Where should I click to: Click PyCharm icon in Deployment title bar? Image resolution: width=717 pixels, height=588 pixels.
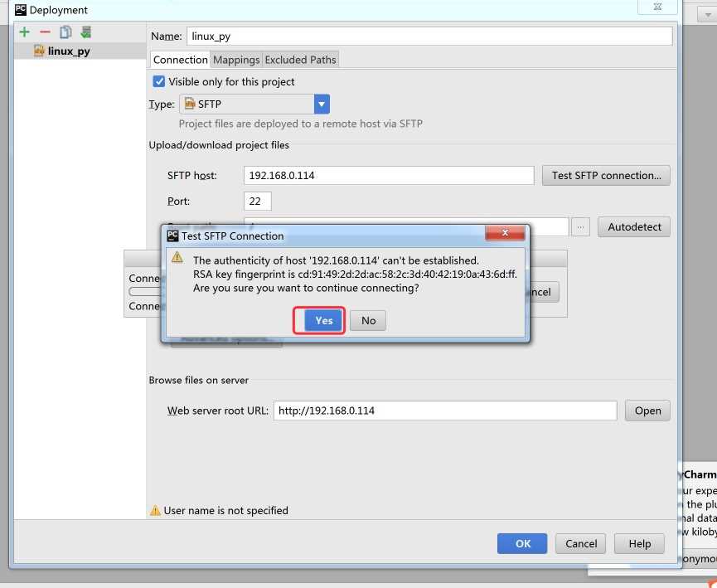[x=21, y=10]
